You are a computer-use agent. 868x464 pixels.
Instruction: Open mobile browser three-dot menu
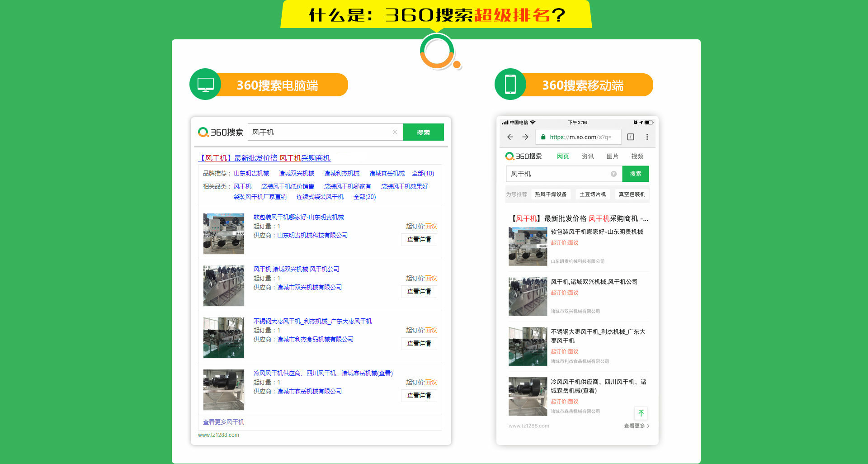(x=647, y=137)
